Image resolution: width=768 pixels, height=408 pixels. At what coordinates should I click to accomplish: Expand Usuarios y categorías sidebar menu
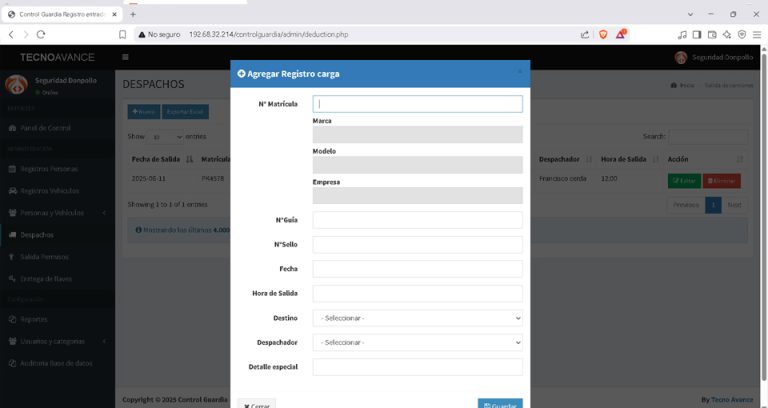click(x=57, y=341)
